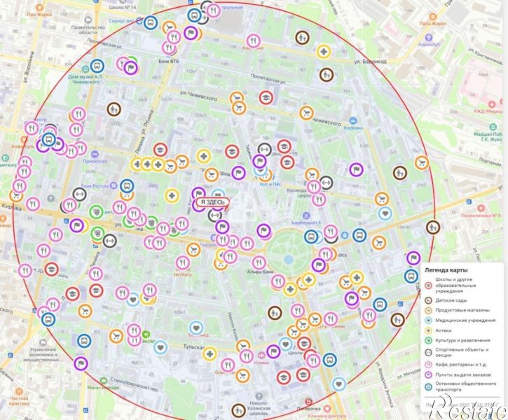This screenshot has width=508, height=420.
Task: Click the 'Я ЗДЕСЬ' location marker
Action: [x=212, y=202]
